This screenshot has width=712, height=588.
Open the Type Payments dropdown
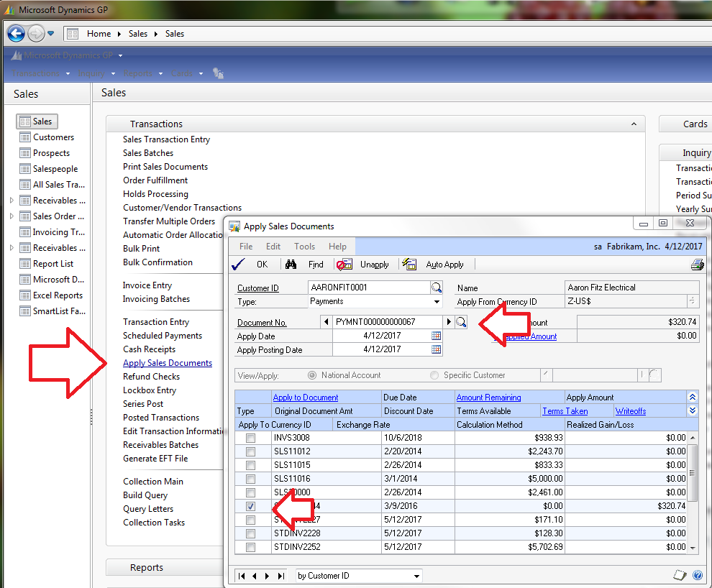coord(437,302)
